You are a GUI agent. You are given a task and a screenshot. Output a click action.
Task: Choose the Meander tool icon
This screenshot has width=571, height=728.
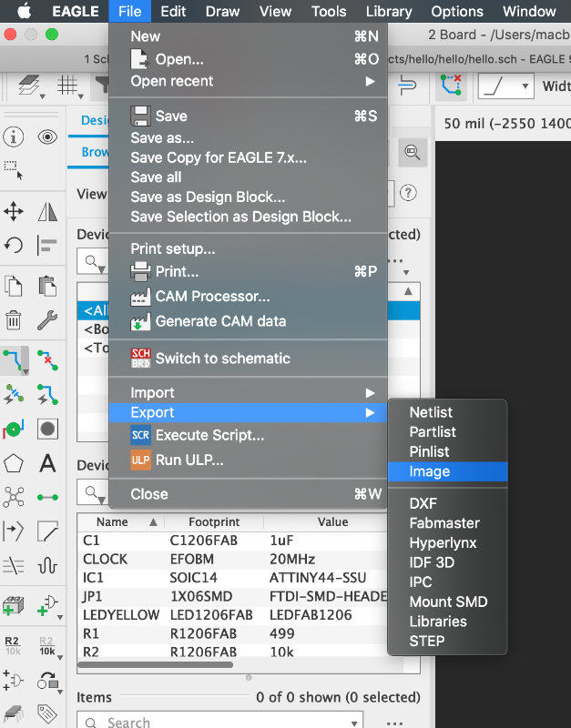(x=47, y=565)
